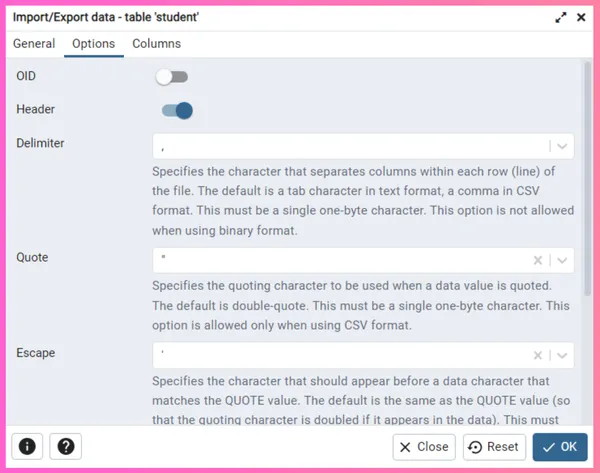Expand the Quote dropdown arrow
Screen dimensions: 600x473
562,261
